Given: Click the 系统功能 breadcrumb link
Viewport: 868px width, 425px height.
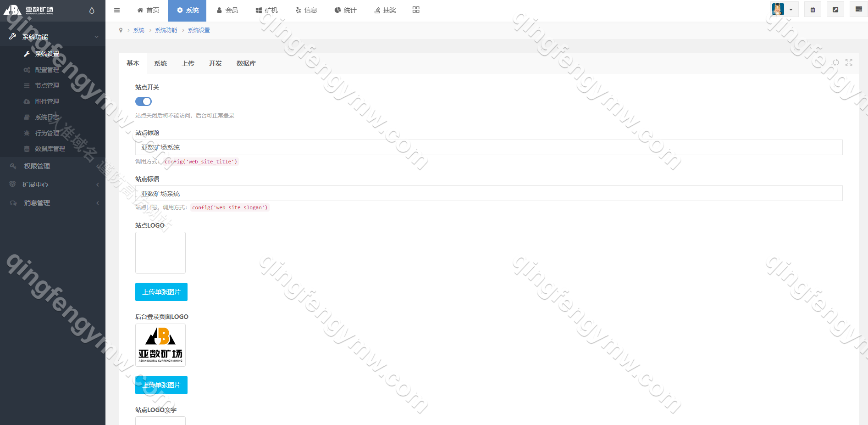Looking at the screenshot, I should pos(166,30).
